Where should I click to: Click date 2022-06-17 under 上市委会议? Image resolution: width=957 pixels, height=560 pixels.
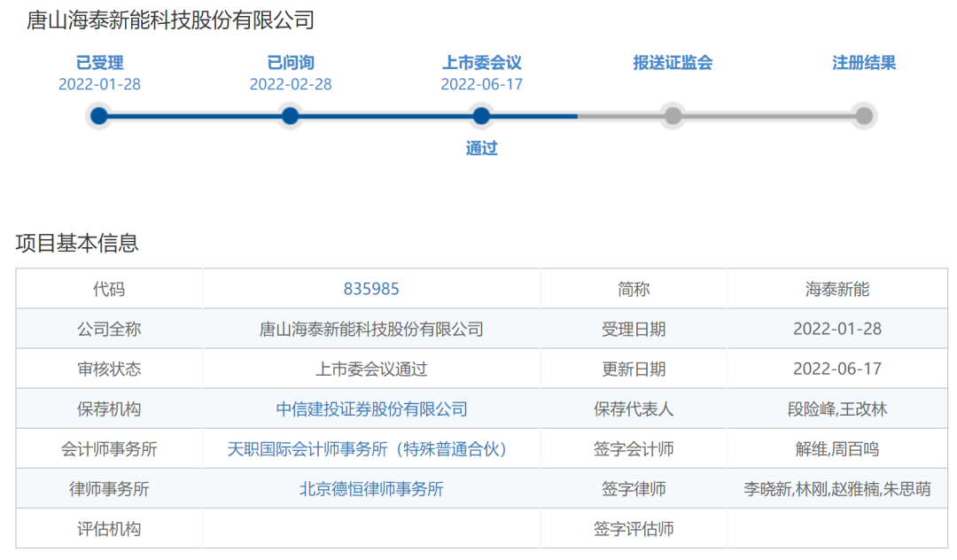tap(481, 84)
